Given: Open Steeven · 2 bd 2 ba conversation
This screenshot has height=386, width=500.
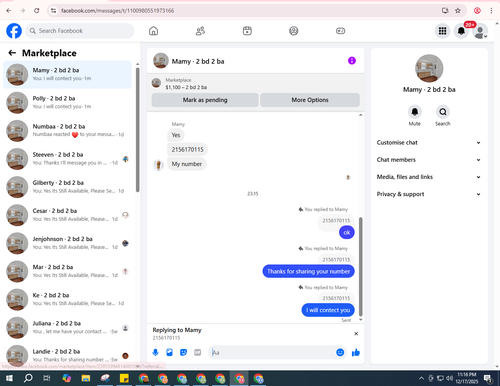Looking at the screenshot, I should point(67,159).
